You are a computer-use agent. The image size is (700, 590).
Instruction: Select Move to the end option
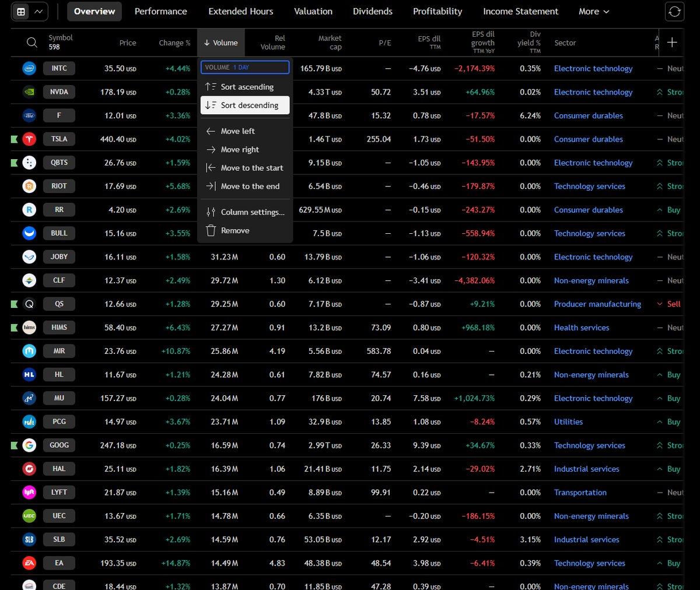pos(245,187)
